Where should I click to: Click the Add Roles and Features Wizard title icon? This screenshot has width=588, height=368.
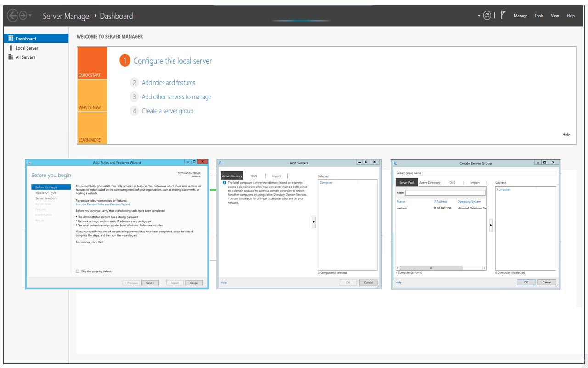click(29, 162)
